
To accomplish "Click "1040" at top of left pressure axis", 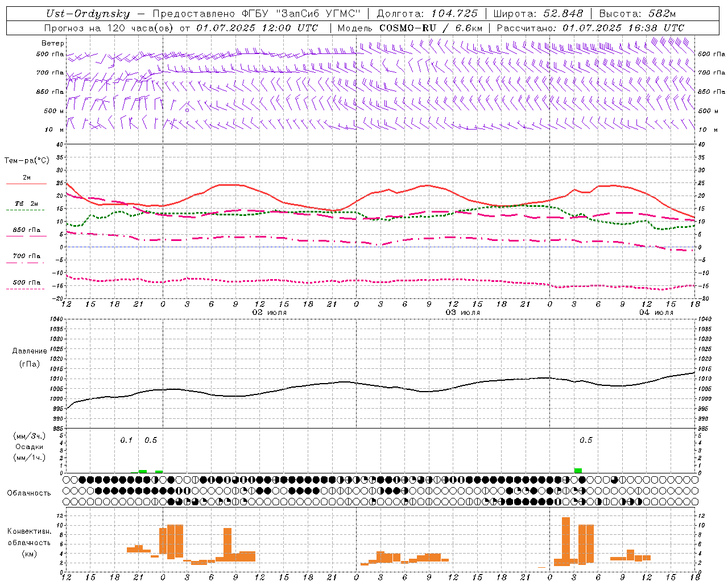I will coord(55,319).
